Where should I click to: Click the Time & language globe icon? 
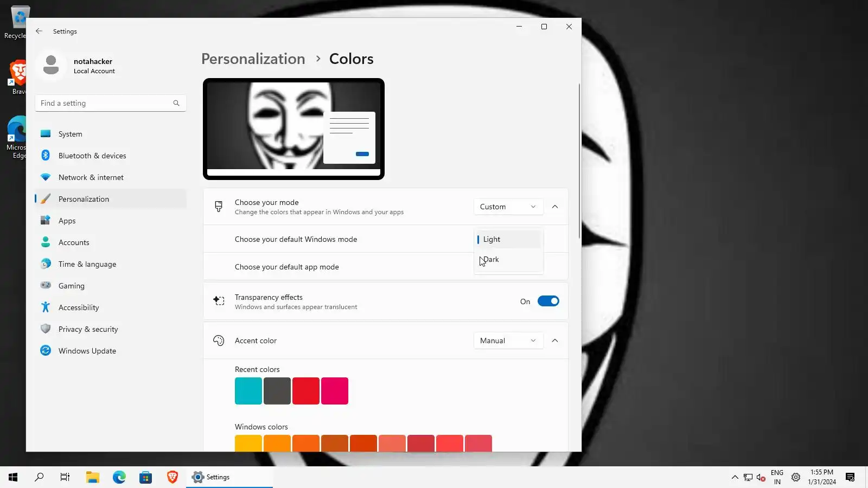(x=46, y=264)
